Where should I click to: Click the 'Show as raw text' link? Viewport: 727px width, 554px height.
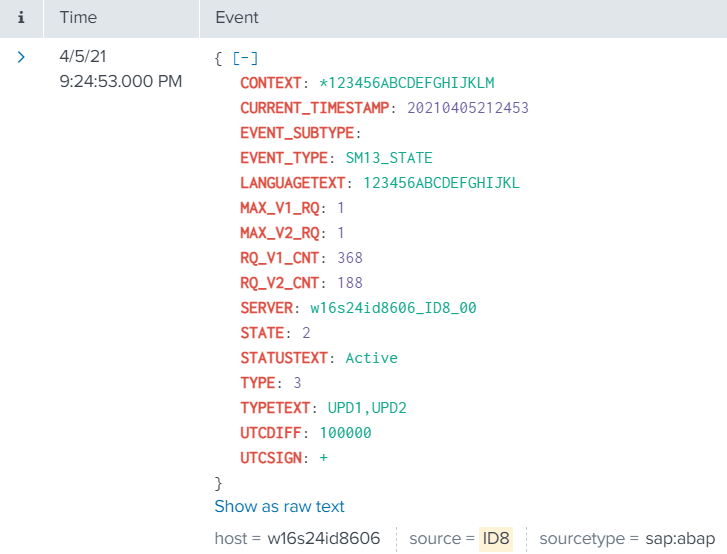pos(279,507)
